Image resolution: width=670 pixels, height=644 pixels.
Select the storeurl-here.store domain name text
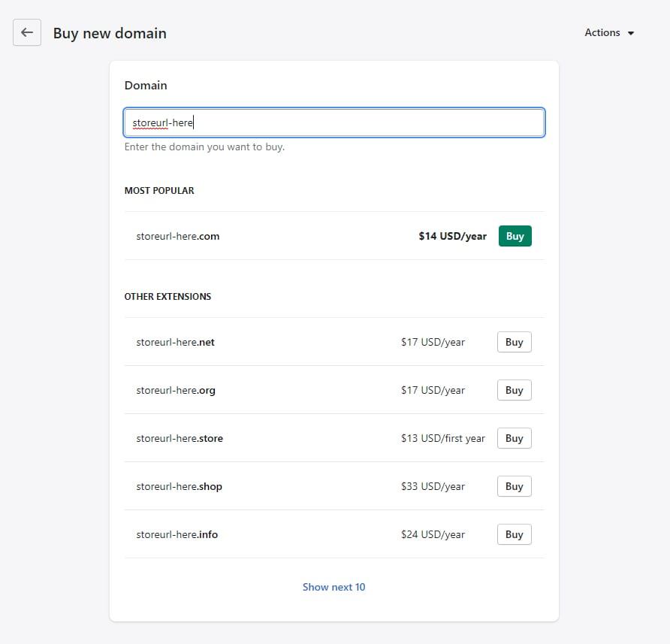pyautogui.click(x=180, y=438)
